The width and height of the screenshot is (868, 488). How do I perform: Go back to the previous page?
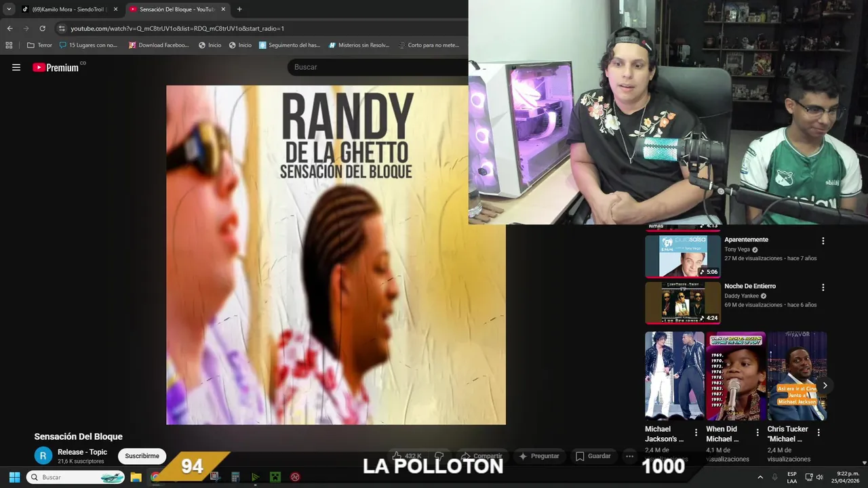tap(9, 28)
